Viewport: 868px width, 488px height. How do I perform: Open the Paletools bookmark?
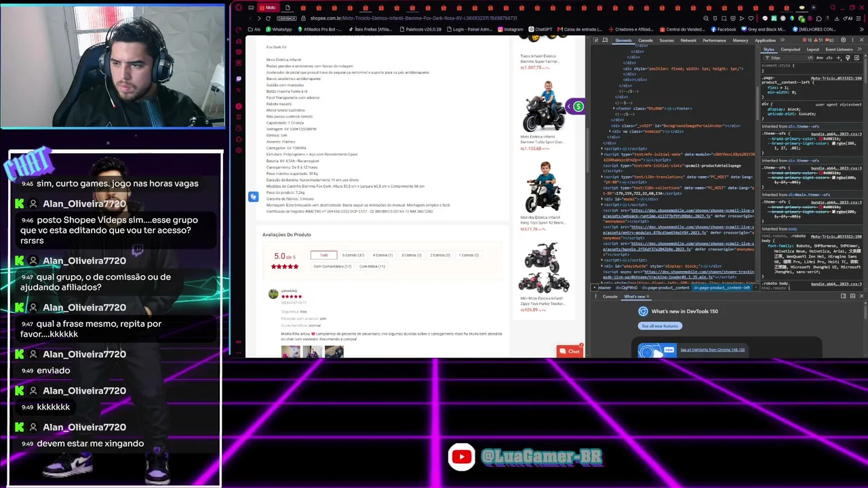tap(420, 30)
